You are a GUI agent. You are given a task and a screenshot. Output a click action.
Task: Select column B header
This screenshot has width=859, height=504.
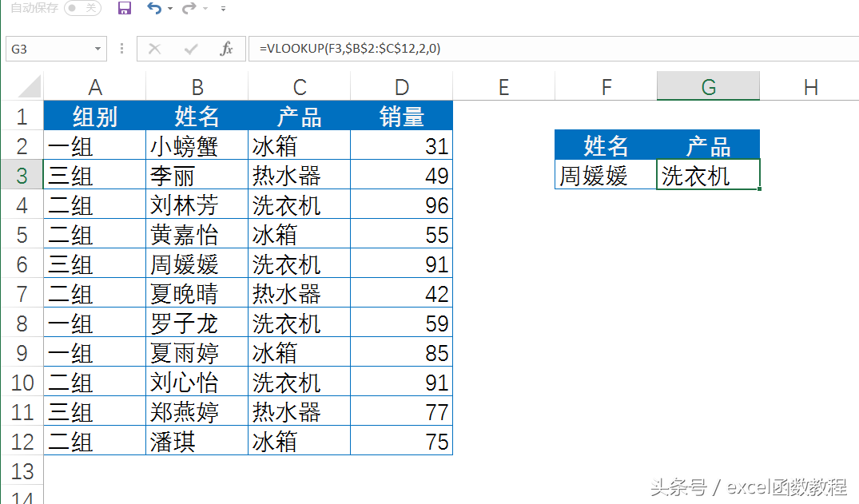point(197,86)
